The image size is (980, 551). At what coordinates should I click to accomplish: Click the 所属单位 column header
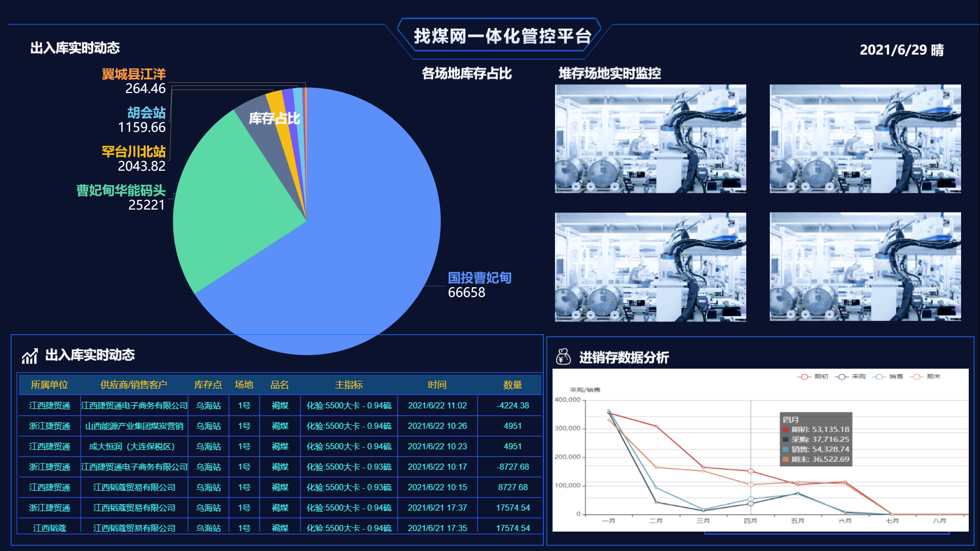[50, 385]
